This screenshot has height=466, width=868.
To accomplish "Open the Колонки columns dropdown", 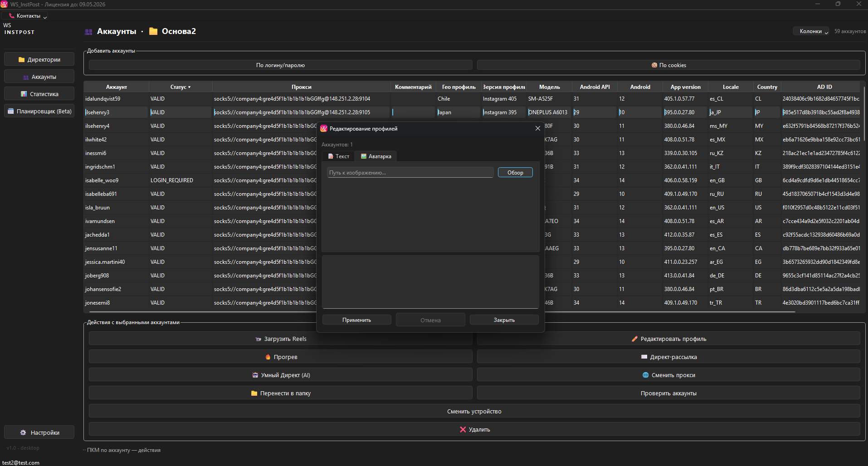I will point(811,31).
